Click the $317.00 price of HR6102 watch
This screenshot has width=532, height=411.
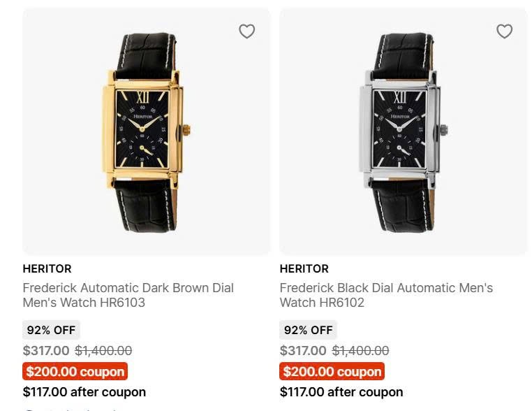point(303,351)
